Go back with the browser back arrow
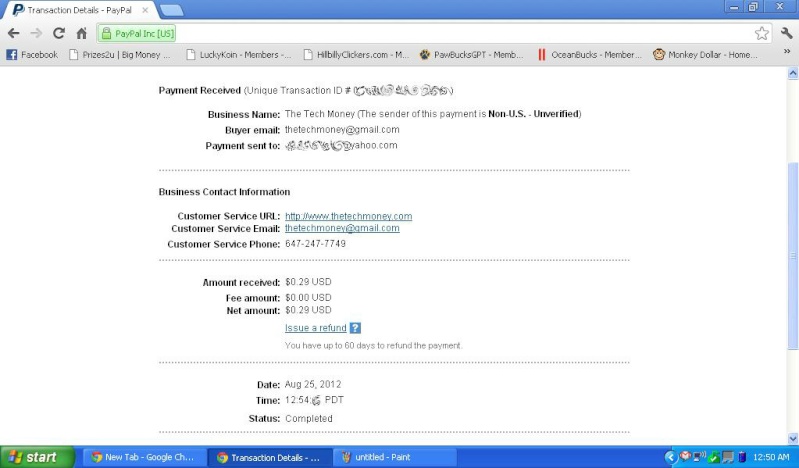 [14, 34]
